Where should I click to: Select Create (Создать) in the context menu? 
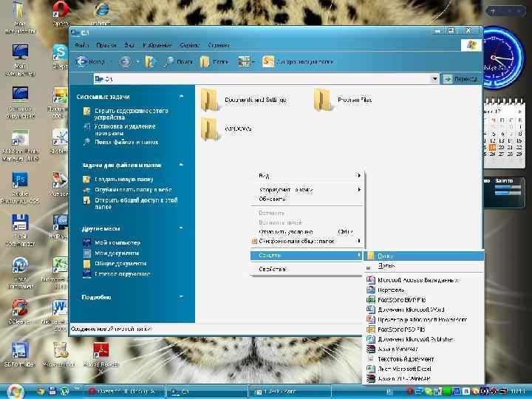(307, 255)
